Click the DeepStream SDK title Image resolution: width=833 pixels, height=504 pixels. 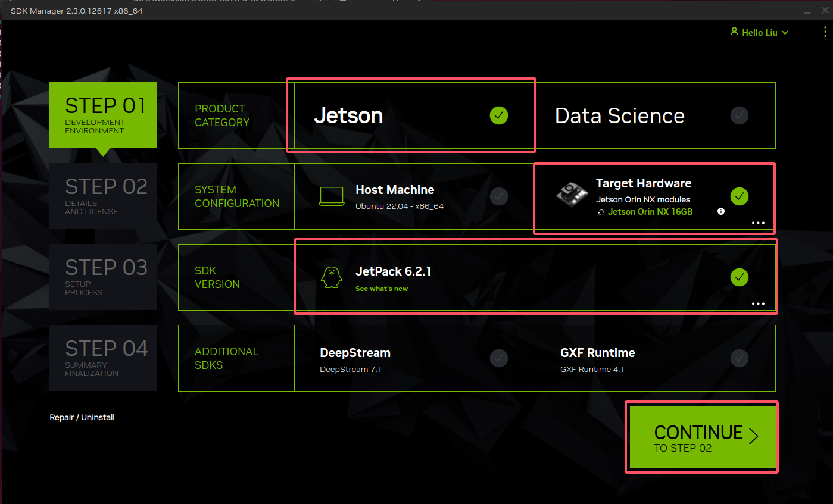point(355,353)
